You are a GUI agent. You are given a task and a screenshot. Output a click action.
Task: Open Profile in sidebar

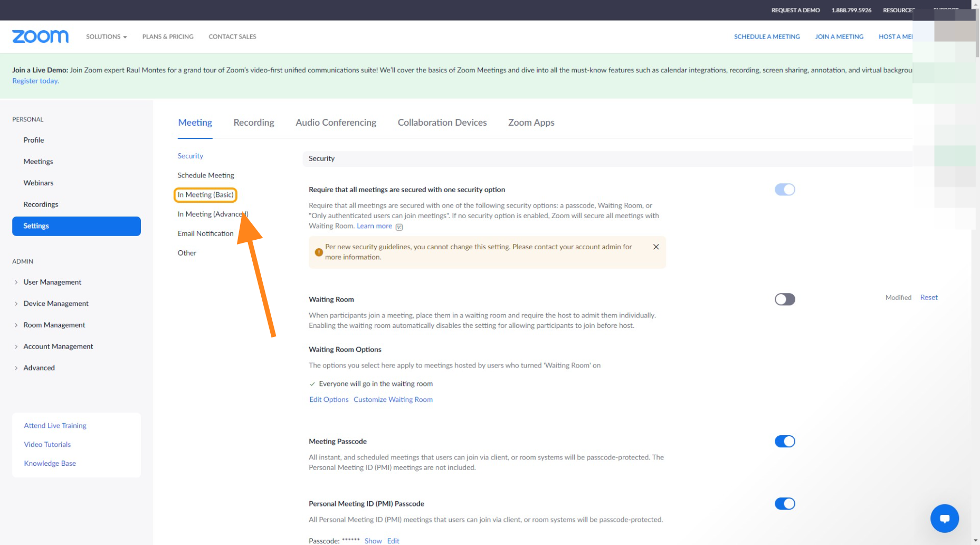point(33,140)
